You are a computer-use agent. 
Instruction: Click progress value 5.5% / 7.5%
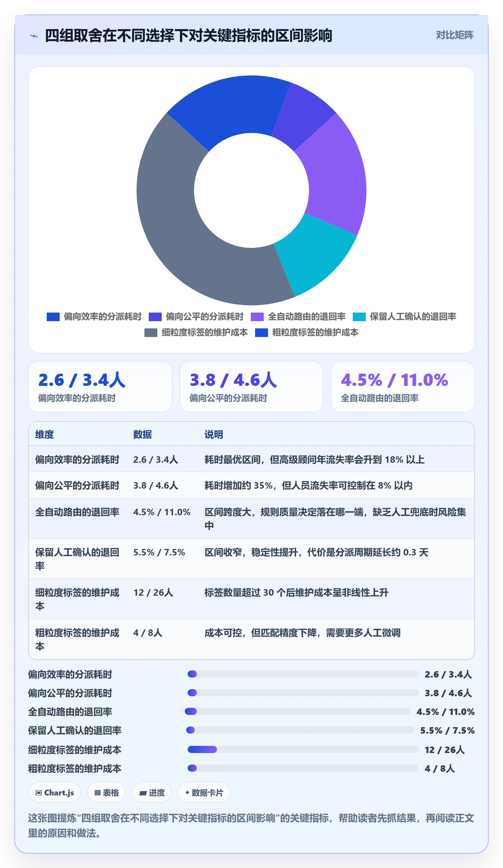447,730
